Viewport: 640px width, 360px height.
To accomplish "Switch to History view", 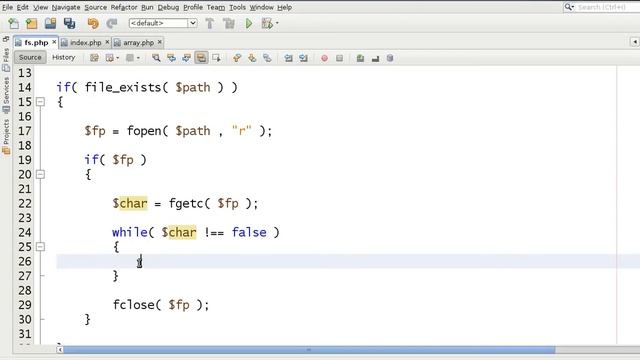I will pyautogui.click(x=64, y=58).
